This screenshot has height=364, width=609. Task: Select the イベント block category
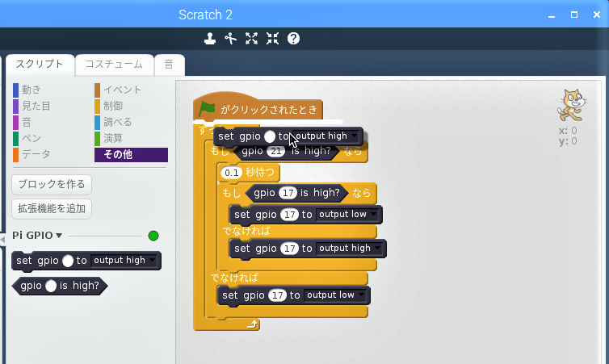(x=118, y=90)
